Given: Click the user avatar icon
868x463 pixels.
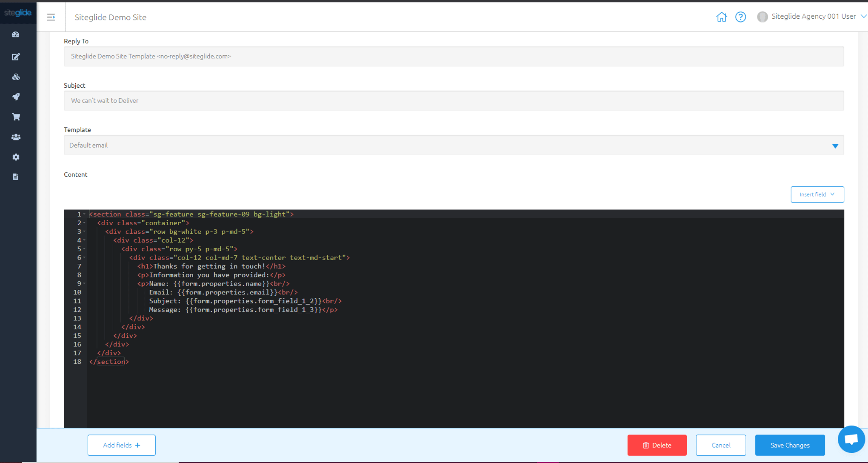Looking at the screenshot, I should 762,17.
